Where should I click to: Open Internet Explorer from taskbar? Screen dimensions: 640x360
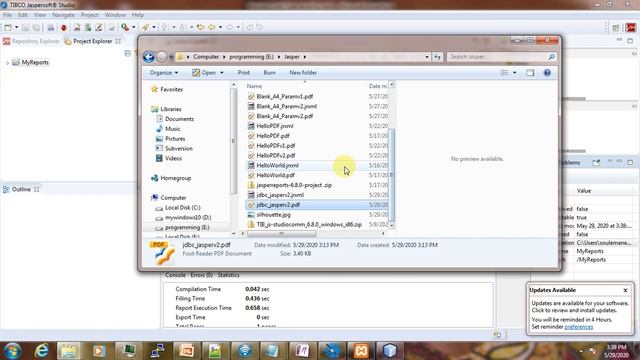[41, 351]
